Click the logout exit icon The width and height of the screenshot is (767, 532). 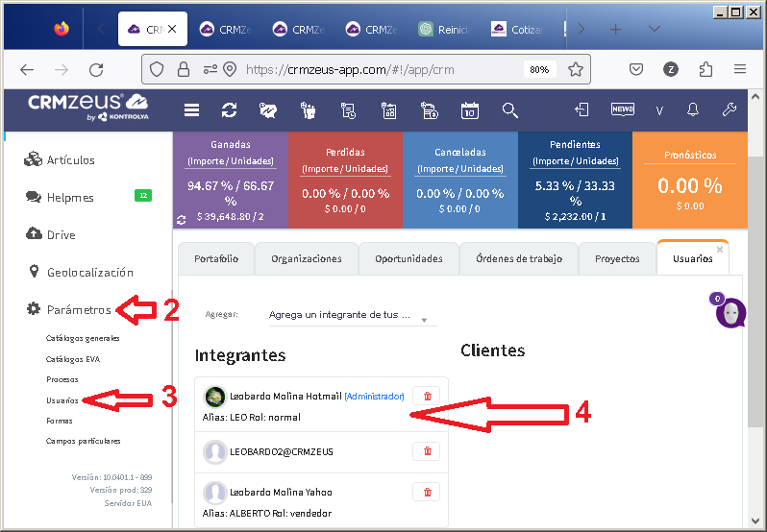tap(582, 109)
